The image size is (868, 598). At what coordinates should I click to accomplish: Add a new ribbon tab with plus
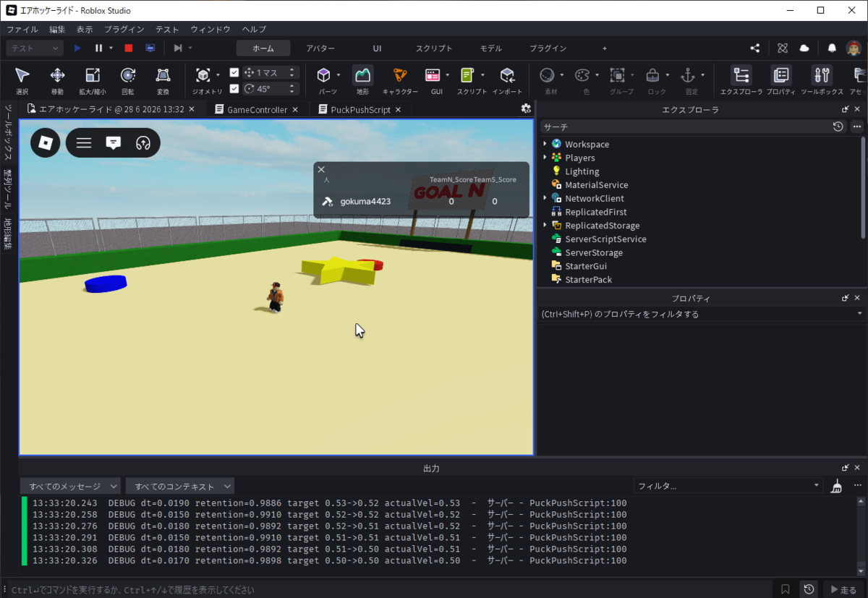coord(605,48)
